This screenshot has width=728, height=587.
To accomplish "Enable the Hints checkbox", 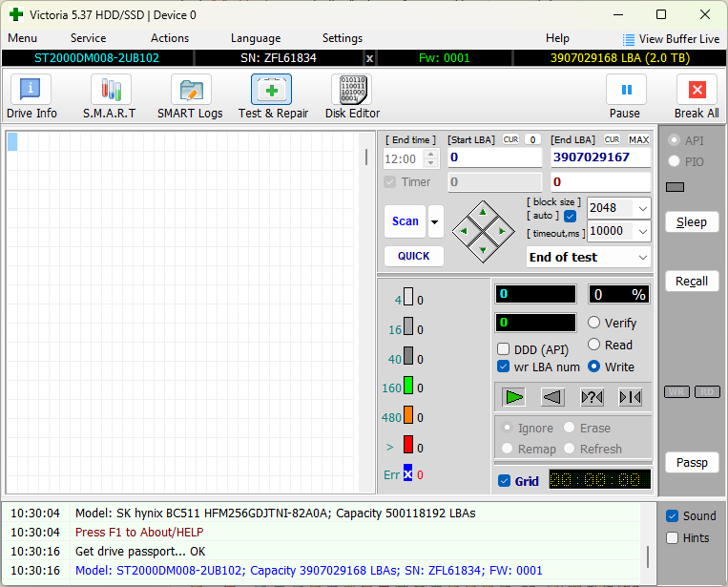I will coord(672,537).
